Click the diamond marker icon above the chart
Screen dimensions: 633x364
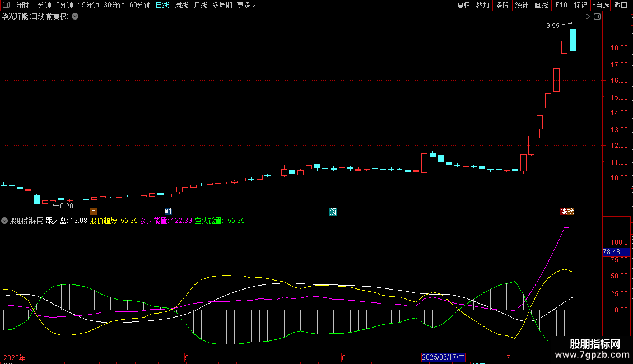[x=587, y=17]
